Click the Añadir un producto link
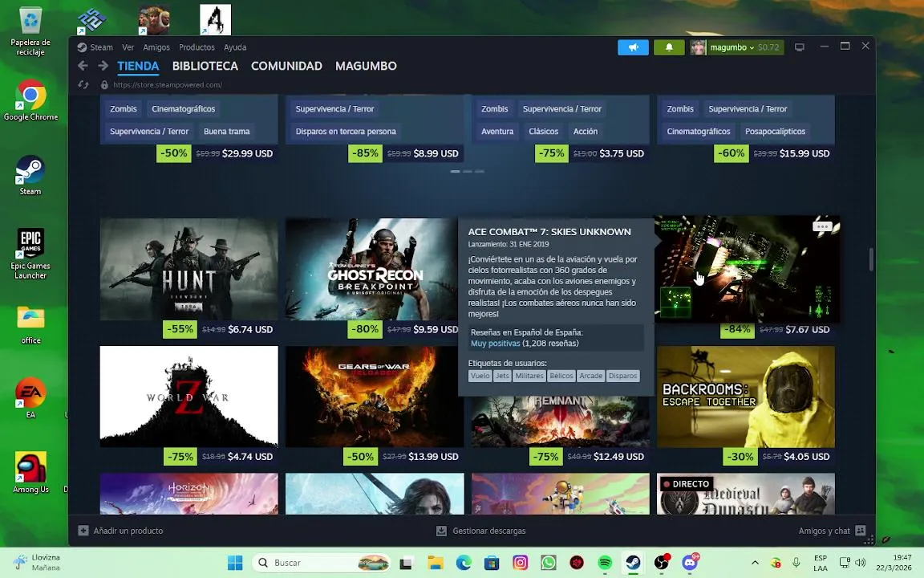924x578 pixels. [128, 531]
